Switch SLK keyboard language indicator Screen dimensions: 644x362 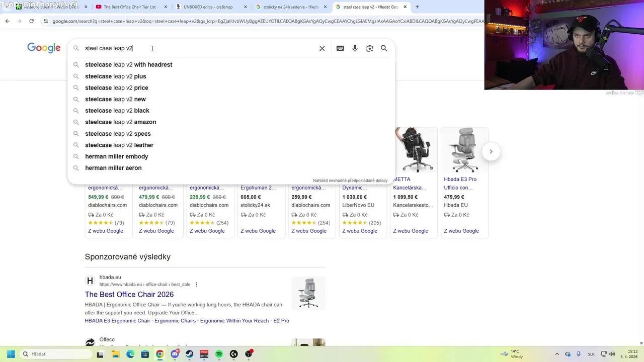click(x=592, y=354)
